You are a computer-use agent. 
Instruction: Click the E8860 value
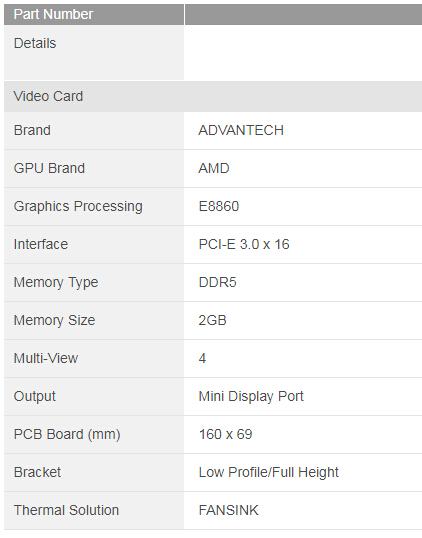[219, 207]
